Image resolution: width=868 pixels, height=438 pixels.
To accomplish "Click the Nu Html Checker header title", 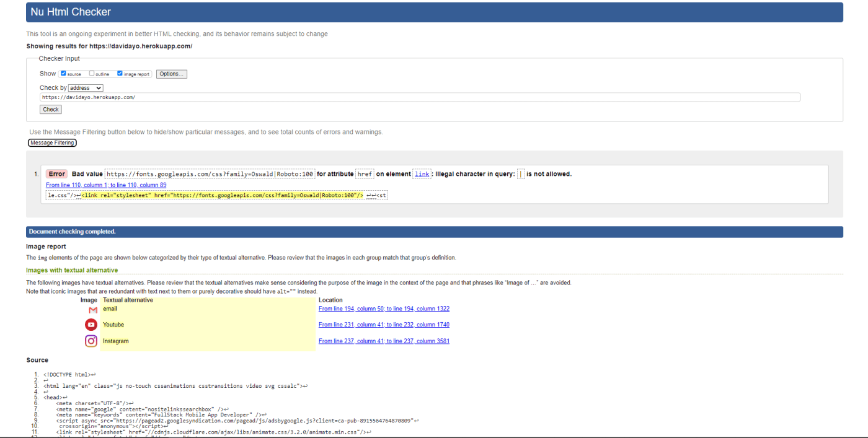I will pos(71,12).
